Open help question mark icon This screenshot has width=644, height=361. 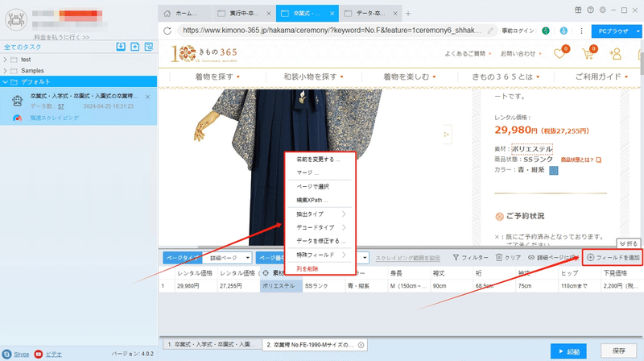pyautogui.click(x=590, y=10)
